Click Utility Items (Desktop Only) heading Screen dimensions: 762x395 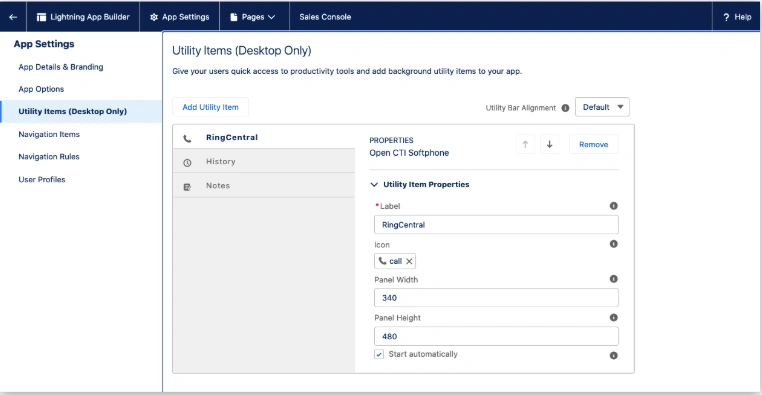tap(242, 51)
